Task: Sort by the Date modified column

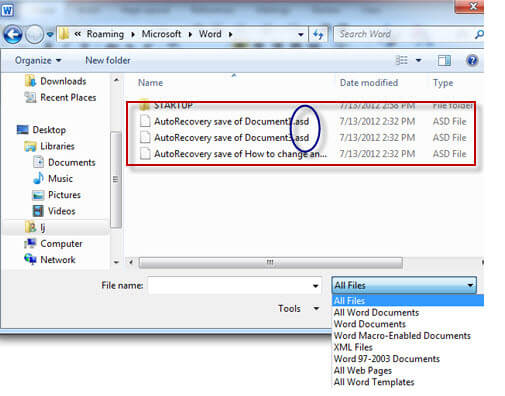Action: pyautogui.click(x=369, y=83)
